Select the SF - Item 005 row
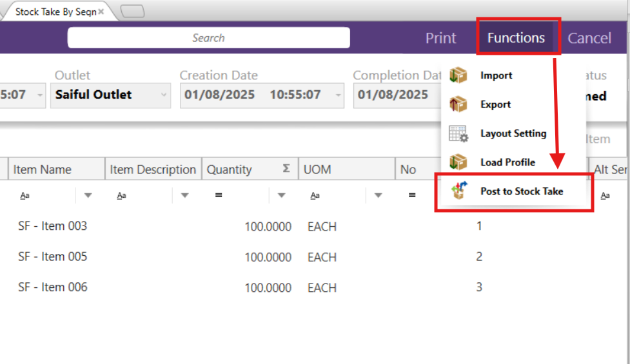Screen dimensions: 630x364 point(52,257)
